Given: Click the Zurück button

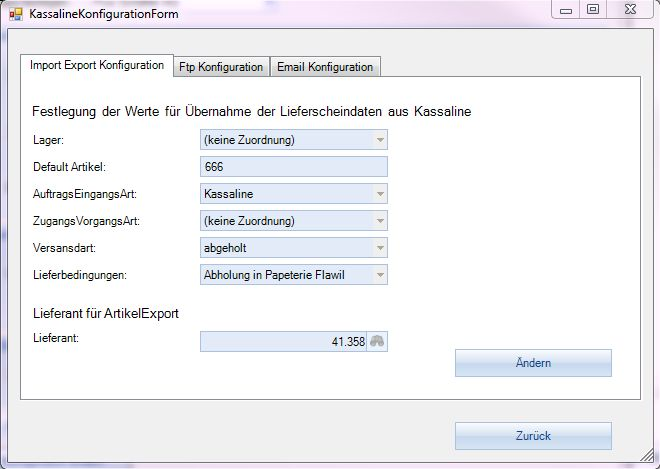Looking at the screenshot, I should 532,436.
